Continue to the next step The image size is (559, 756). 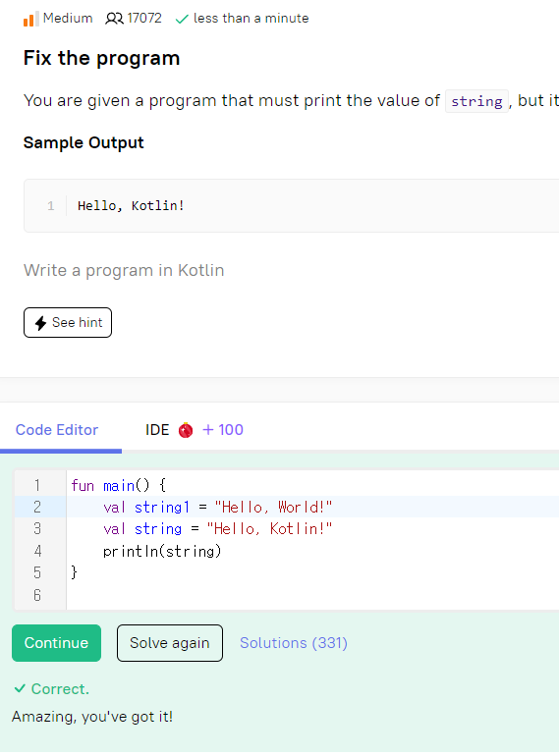click(x=56, y=643)
